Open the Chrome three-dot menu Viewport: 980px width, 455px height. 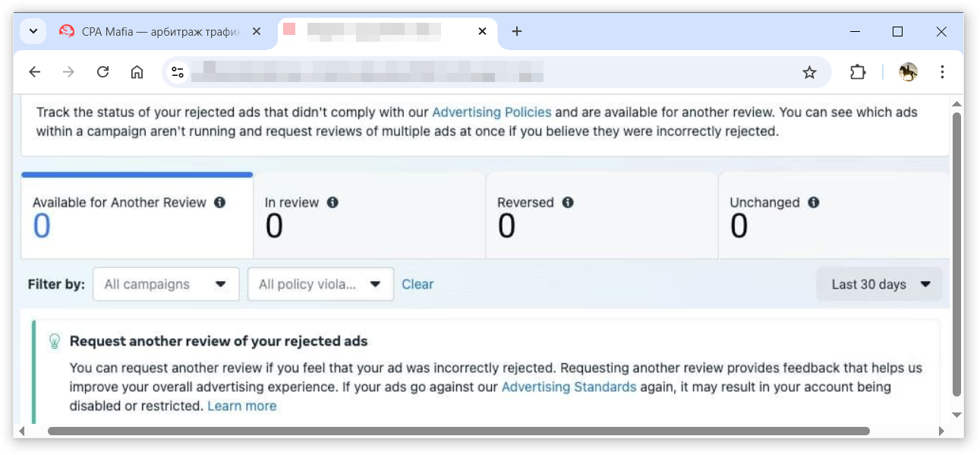pos(942,72)
